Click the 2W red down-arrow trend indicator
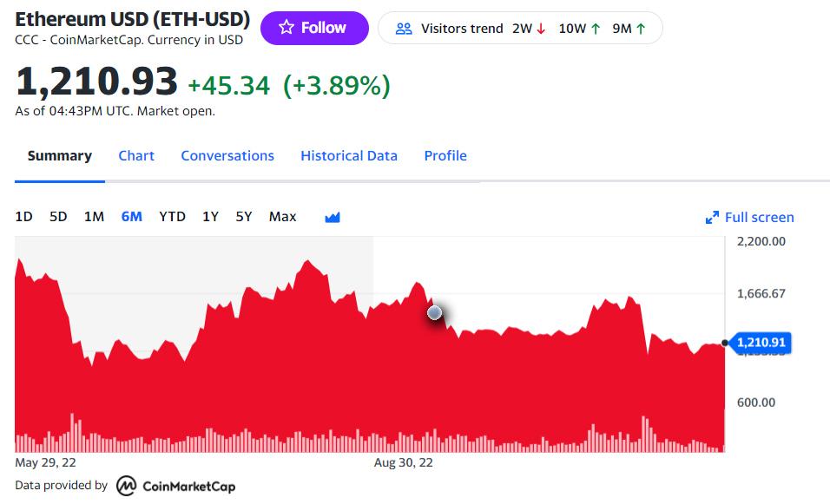The width and height of the screenshot is (830, 504). tap(541, 29)
